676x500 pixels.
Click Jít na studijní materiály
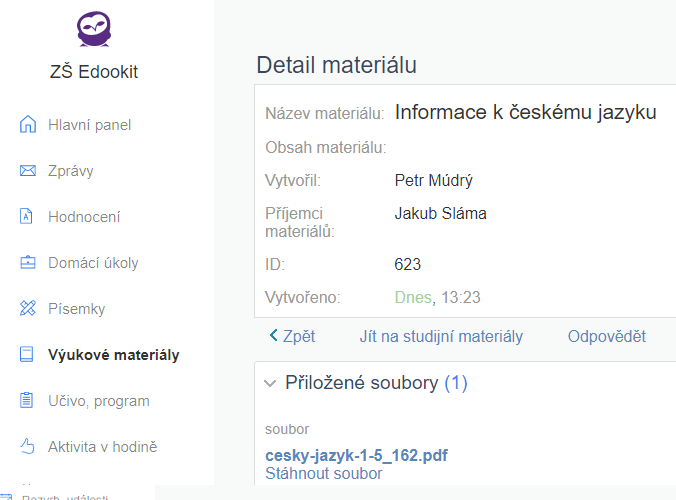pos(441,337)
